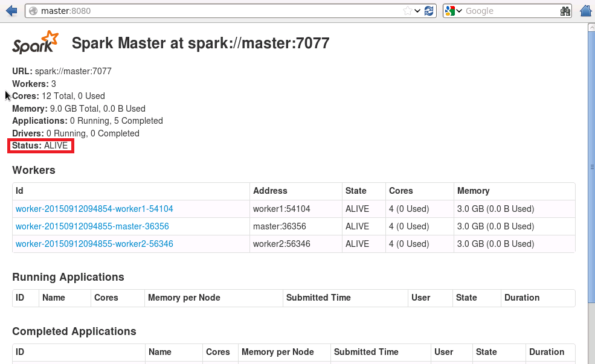Click the globe site identity icon
The width and height of the screenshot is (595, 364).
point(33,11)
